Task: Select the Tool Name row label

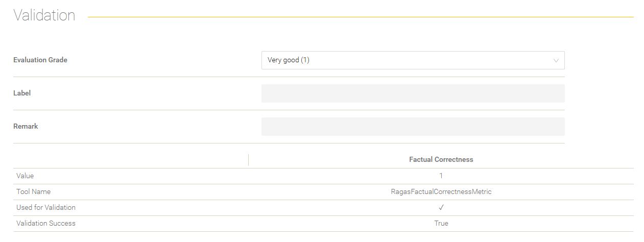Action: (x=33, y=191)
